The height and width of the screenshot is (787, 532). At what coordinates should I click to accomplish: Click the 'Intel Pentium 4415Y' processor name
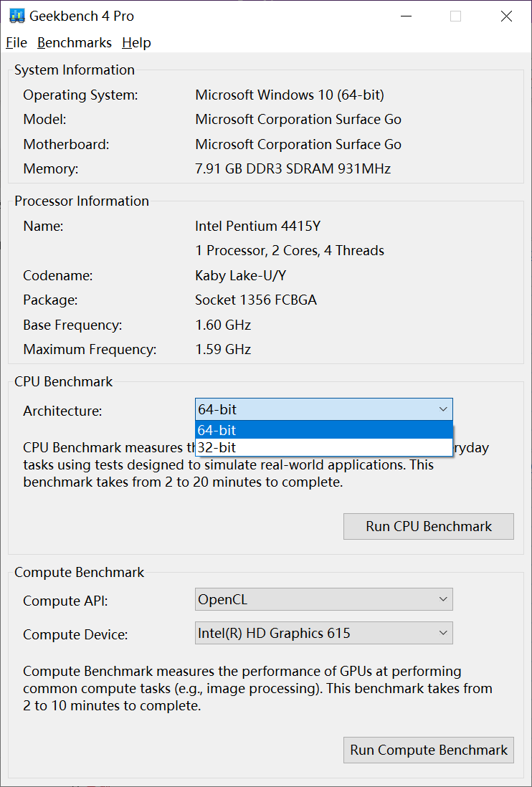coord(257,226)
